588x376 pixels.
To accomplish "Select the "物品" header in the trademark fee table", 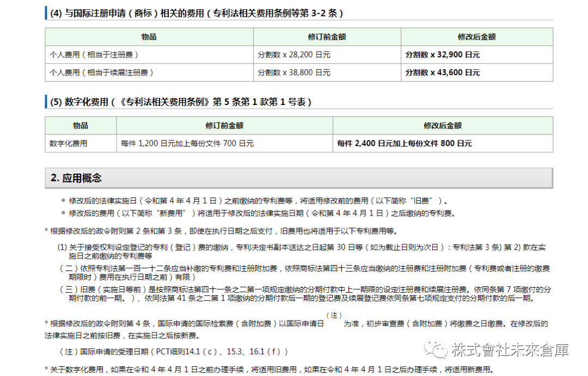I will 149,37.
